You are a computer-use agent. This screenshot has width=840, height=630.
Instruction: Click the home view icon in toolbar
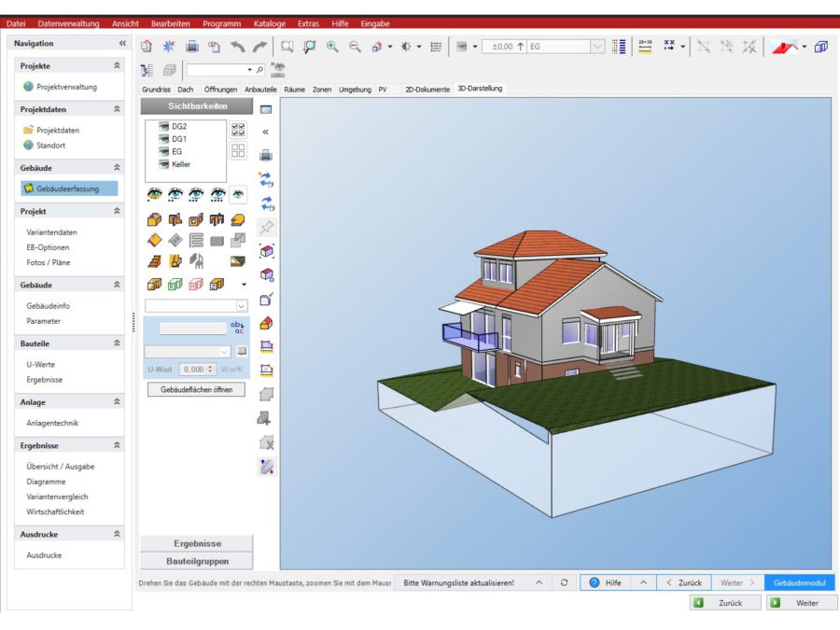click(147, 46)
